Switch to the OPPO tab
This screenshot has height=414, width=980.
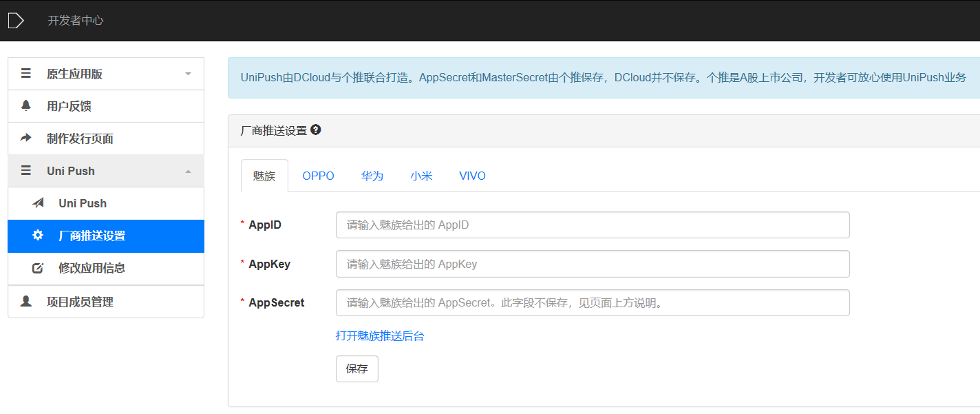pyautogui.click(x=319, y=176)
